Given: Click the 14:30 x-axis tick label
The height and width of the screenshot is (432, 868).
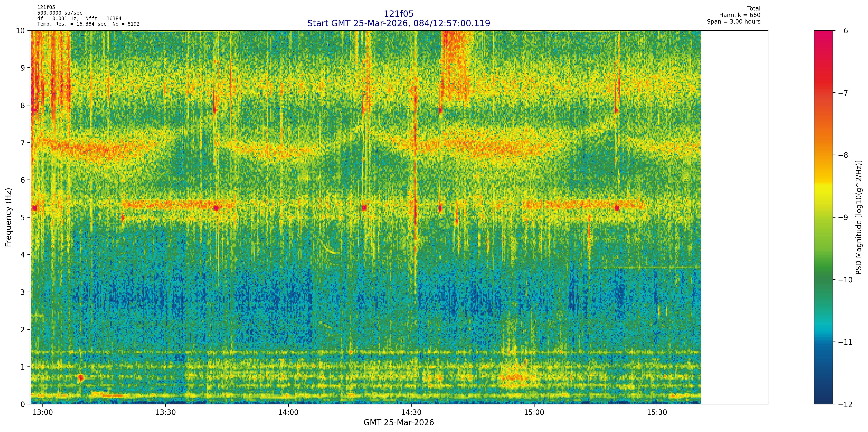Looking at the screenshot, I should coord(411,413).
